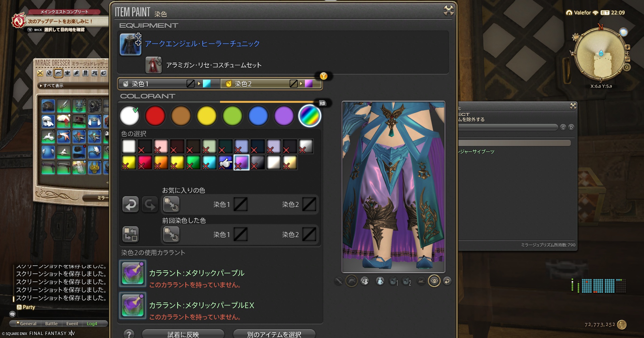Viewport: 644px width, 338px height.
Task: Open the Event chat tab
Action: point(72,324)
